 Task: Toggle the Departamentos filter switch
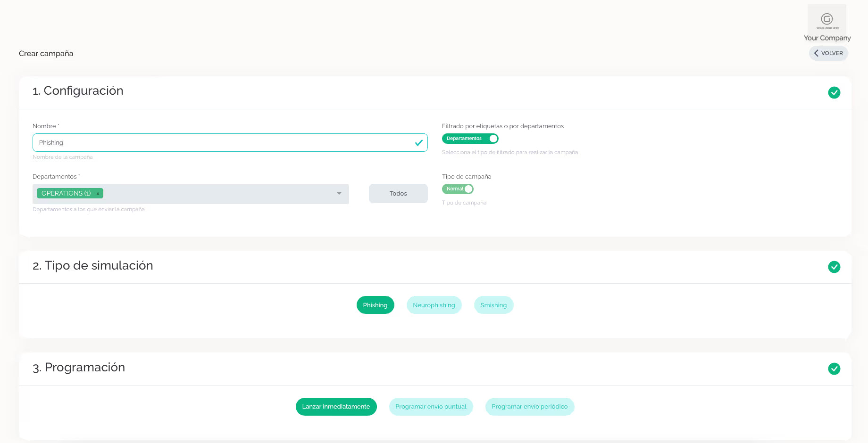click(x=470, y=139)
